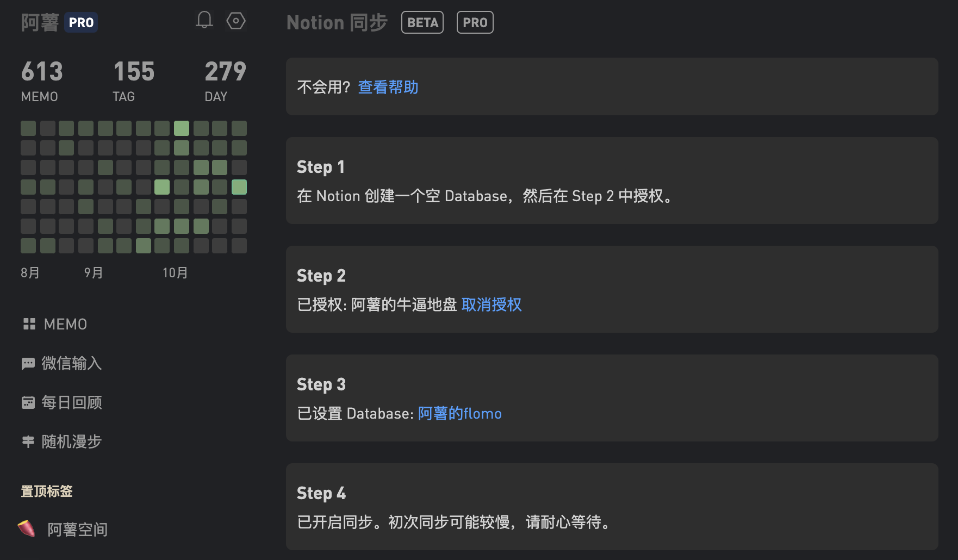Click the 微信输入 chat bubble icon

[x=28, y=364]
